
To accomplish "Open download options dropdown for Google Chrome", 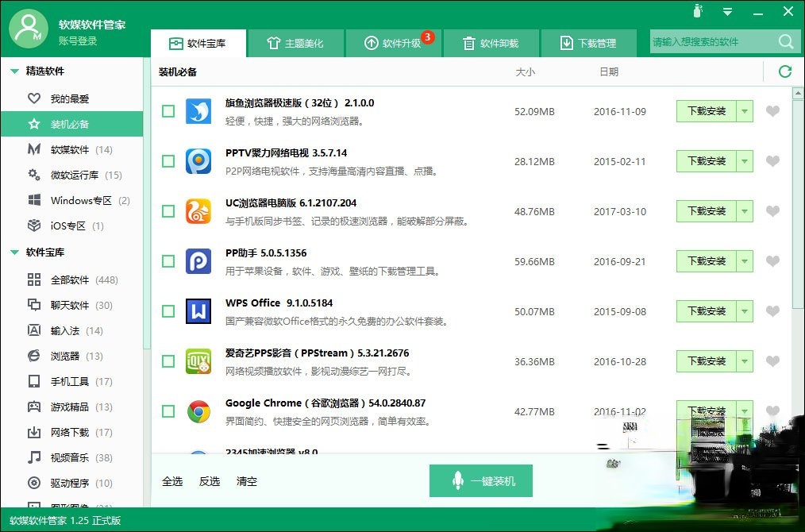I will click(x=745, y=411).
